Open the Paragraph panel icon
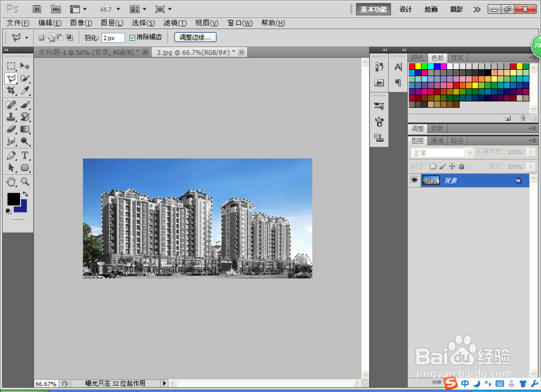The image size is (541, 392). point(398,83)
